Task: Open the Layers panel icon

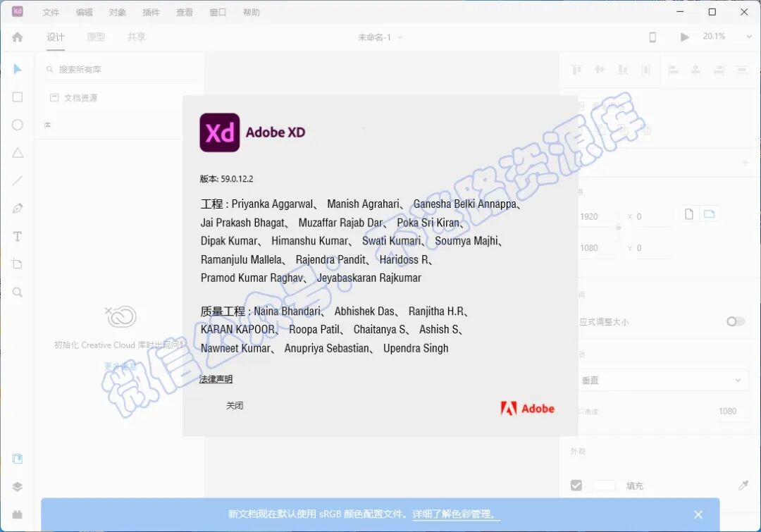Action: pyautogui.click(x=18, y=487)
